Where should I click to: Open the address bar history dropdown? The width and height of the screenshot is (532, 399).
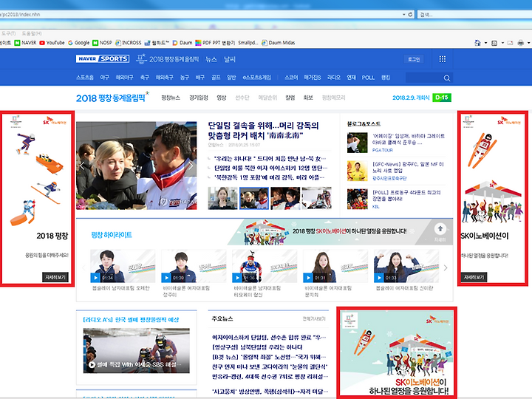click(403, 15)
